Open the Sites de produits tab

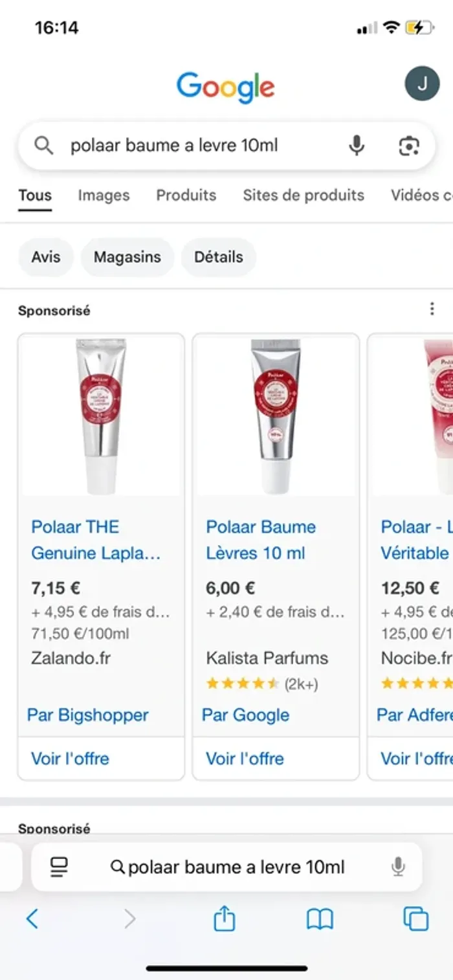(x=304, y=195)
